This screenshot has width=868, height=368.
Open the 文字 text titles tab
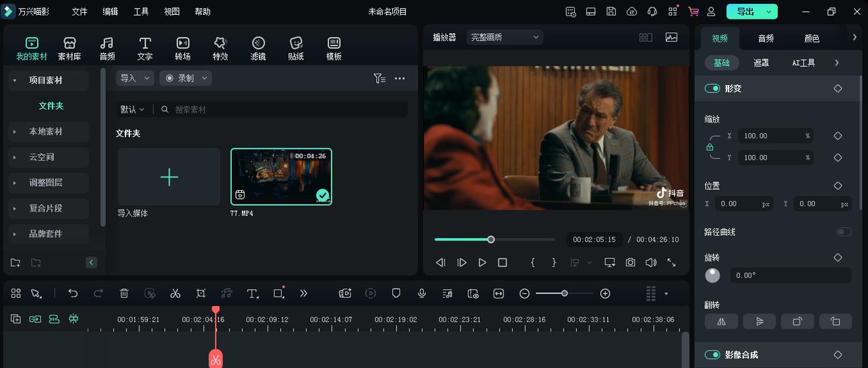click(x=145, y=49)
